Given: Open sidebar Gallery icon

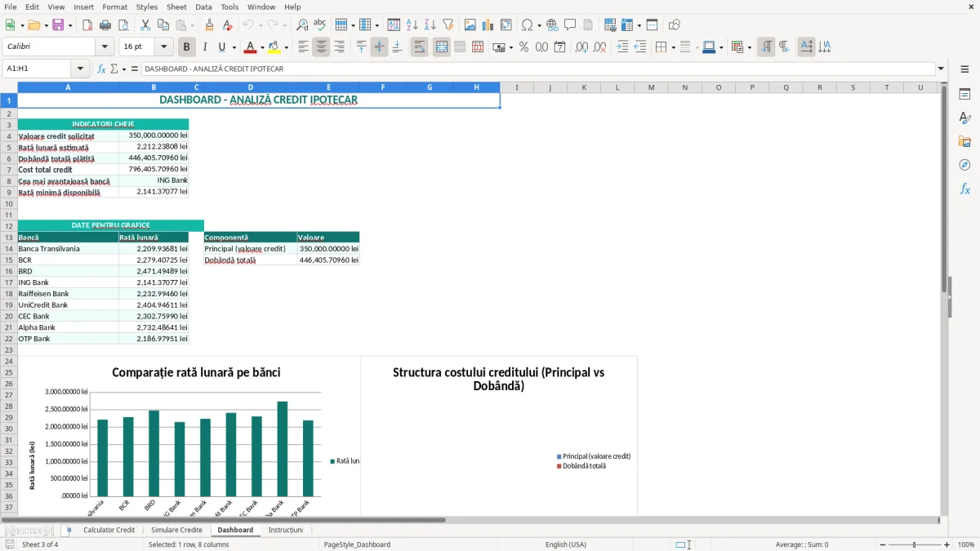Looking at the screenshot, I should [964, 141].
